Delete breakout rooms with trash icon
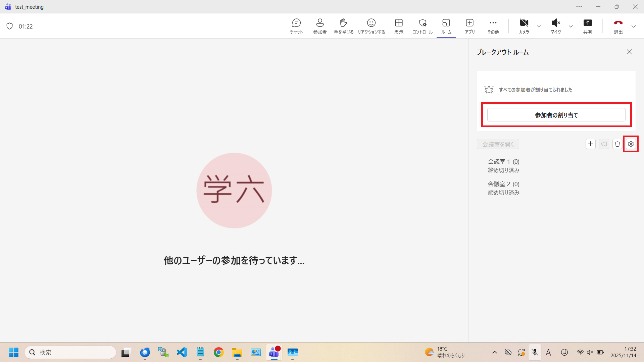 [617, 144]
